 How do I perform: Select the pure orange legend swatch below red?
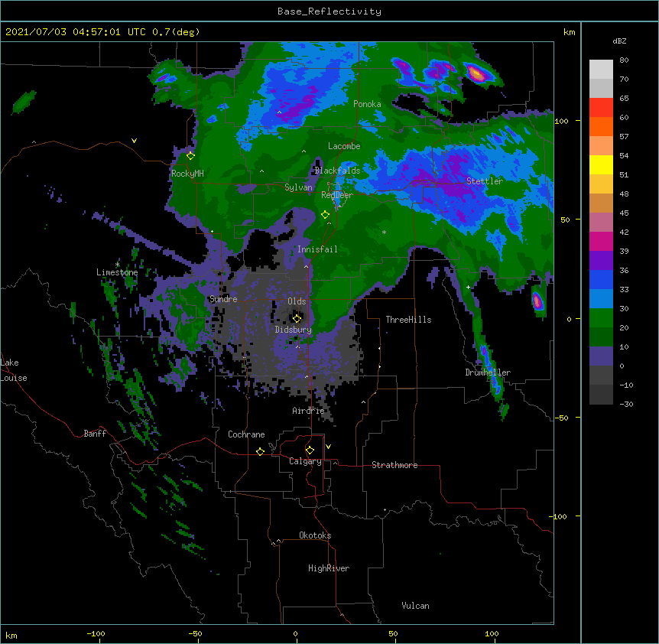[x=601, y=126]
